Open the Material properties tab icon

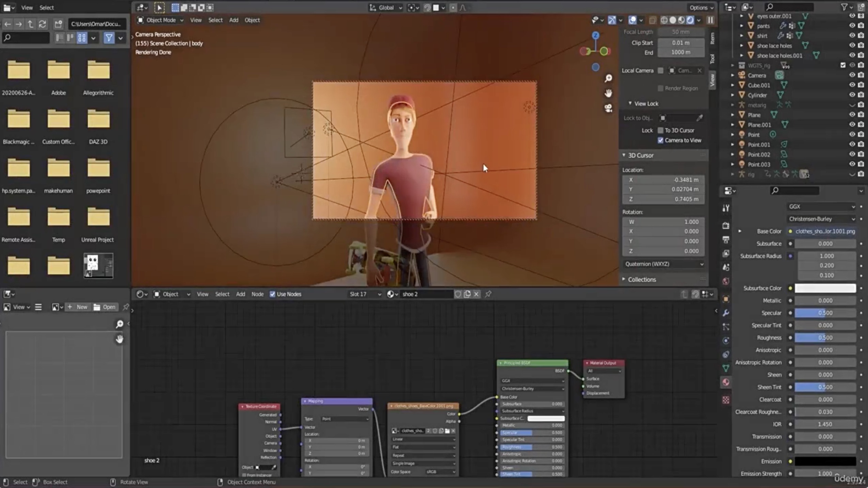tap(726, 382)
